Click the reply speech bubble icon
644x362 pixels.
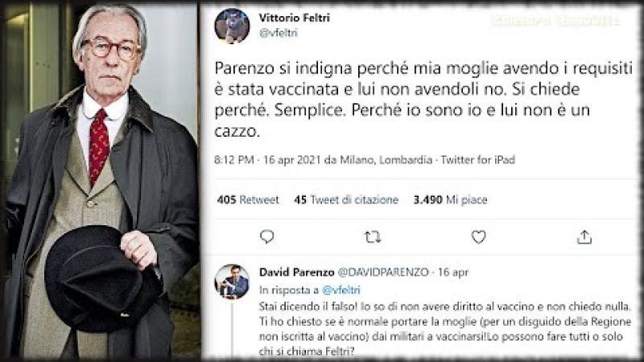tap(267, 237)
